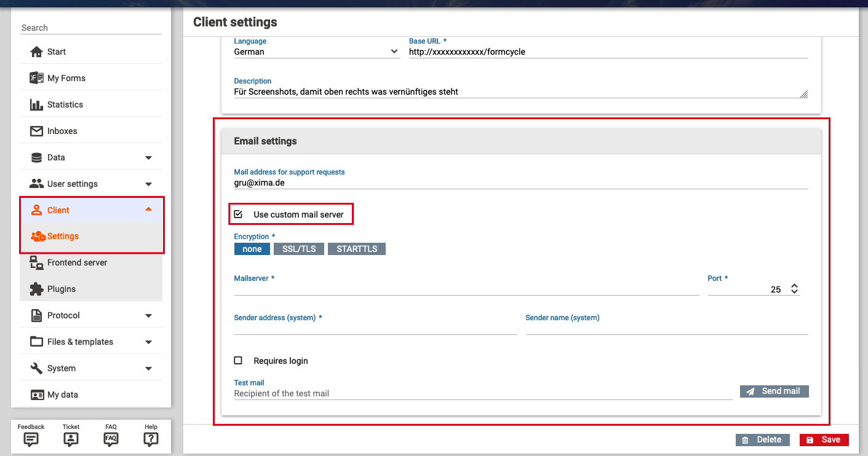Open the Help question mark icon
The image size is (868, 456).
pos(151,439)
